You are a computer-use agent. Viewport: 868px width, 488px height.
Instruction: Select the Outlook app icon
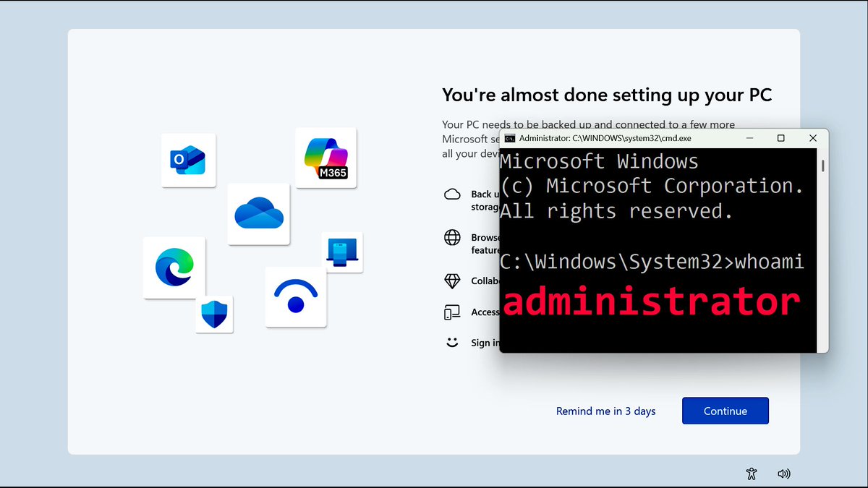tap(188, 160)
